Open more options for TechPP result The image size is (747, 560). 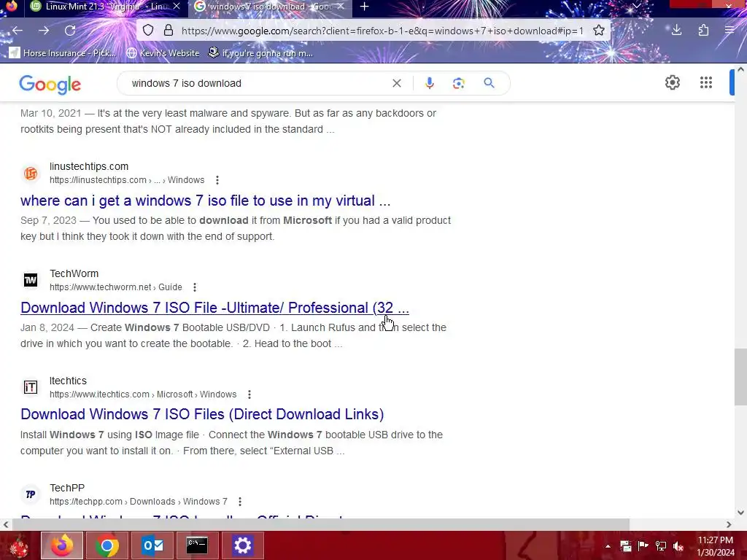(x=239, y=502)
